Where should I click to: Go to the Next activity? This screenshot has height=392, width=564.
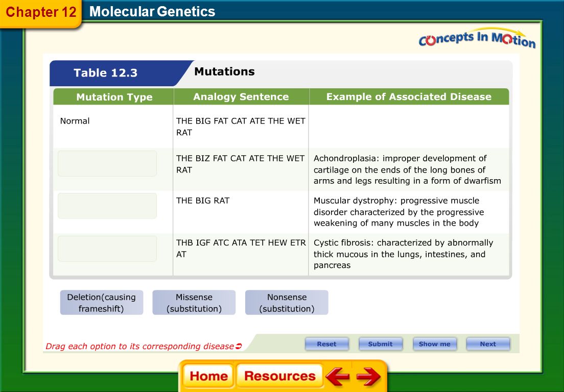[488, 344]
